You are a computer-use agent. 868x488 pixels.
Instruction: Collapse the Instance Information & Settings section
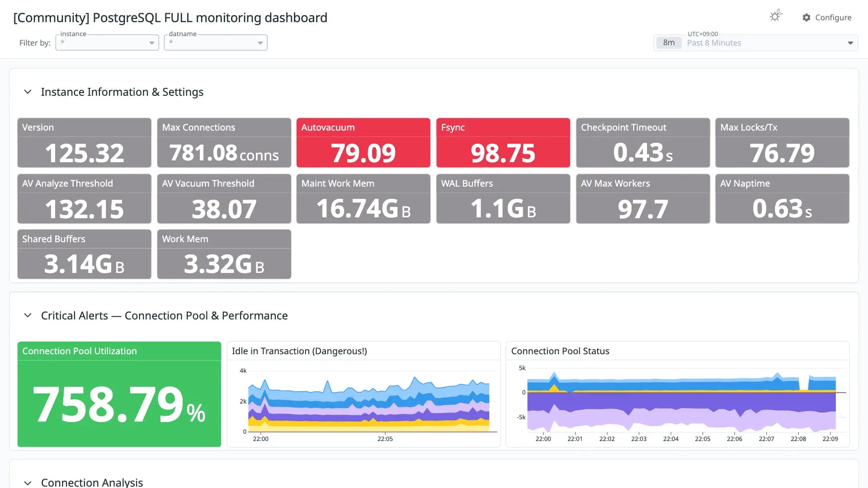click(28, 92)
